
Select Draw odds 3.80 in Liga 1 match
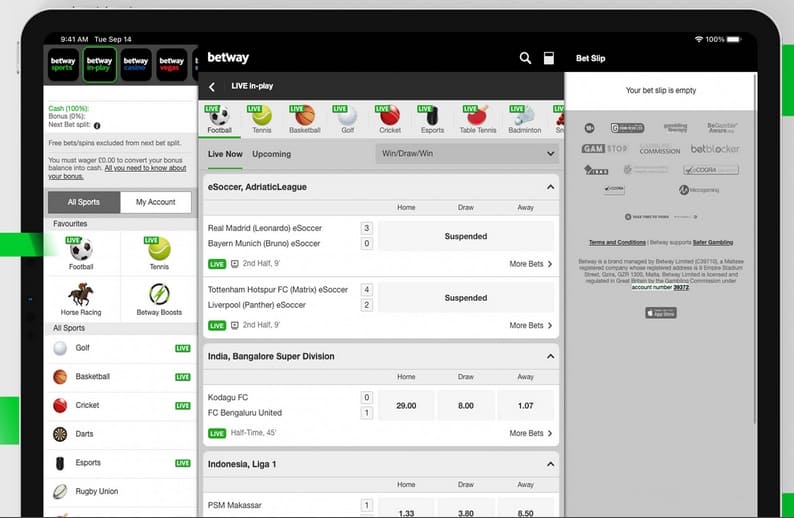(x=466, y=510)
